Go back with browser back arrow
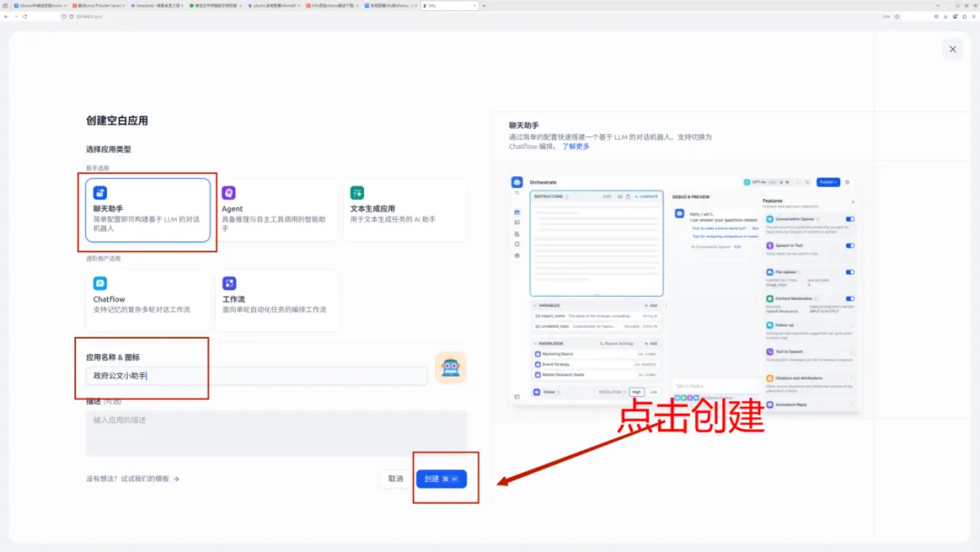Screen dimensions: 980x552 click(x=6, y=17)
